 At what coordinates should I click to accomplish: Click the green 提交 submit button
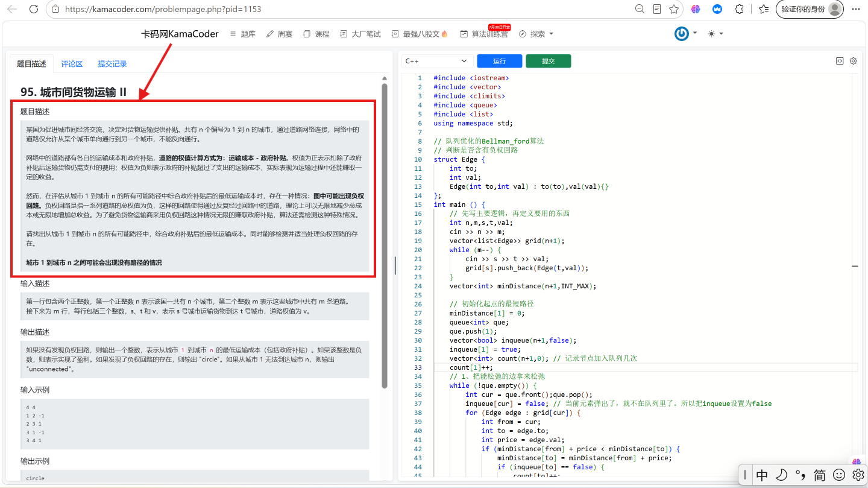[x=548, y=61]
